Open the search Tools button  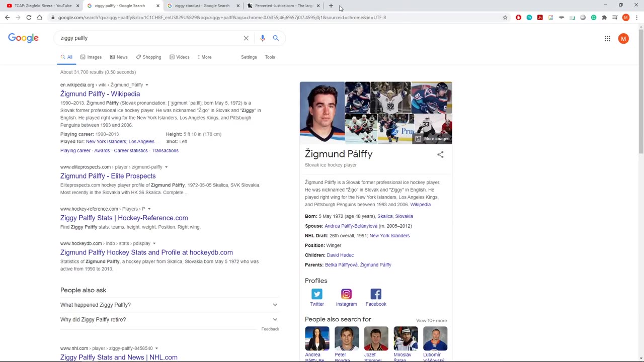point(270,57)
